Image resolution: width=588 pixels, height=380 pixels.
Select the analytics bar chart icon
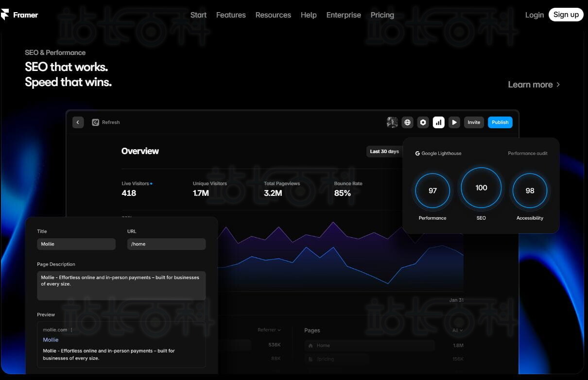coord(439,122)
